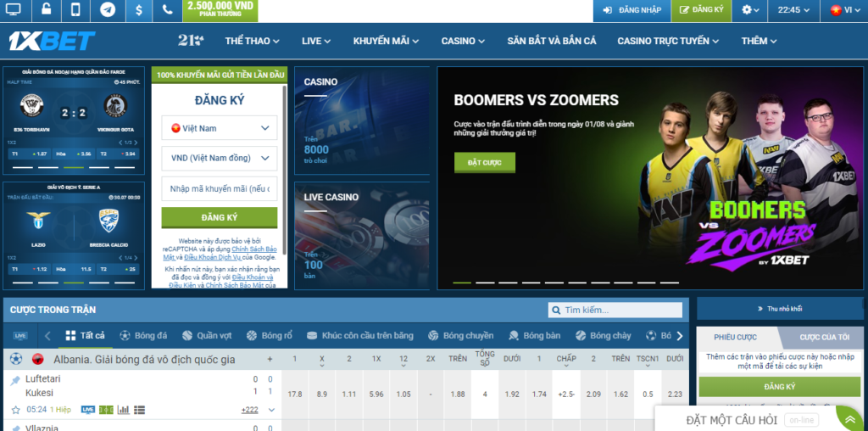Viewport: 868px width, 431px height.
Task: Click the soccer ball icon beside Albania league
Action: [x=15, y=359]
